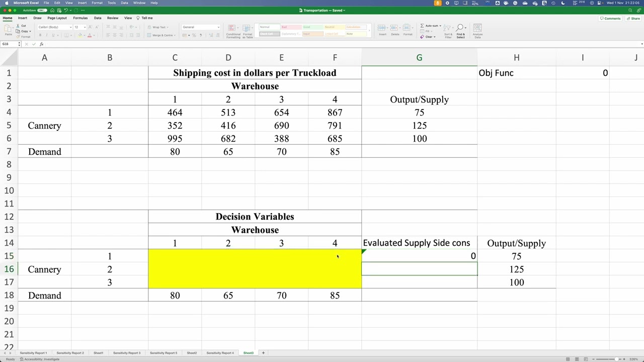Toggle Italic formatting

pos(47,35)
